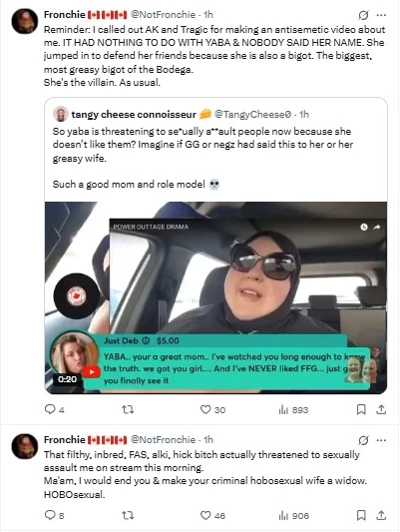Play the Power Outtage Drama video
The height and width of the screenshot is (532, 400).
(x=215, y=297)
